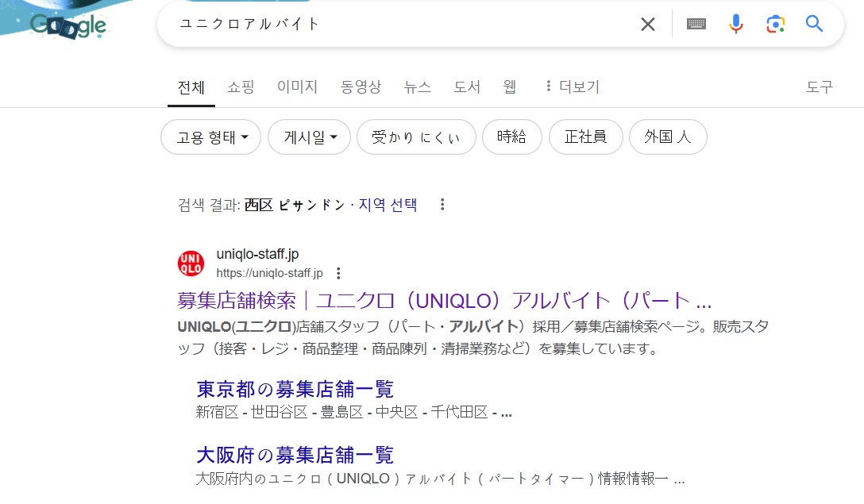Click the snippet text starting with UNIQLO(ユニクロ)店舗スタッフ

(472, 337)
